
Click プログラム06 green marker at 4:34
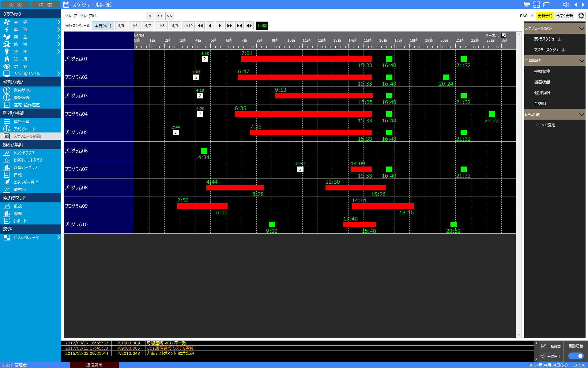click(204, 151)
